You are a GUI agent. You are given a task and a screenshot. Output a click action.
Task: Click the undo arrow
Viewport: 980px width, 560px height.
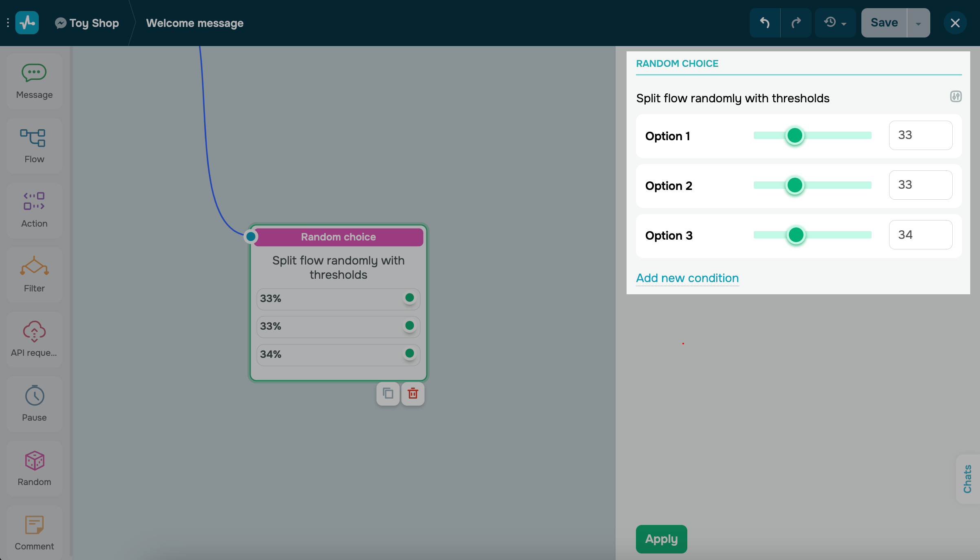pos(765,23)
